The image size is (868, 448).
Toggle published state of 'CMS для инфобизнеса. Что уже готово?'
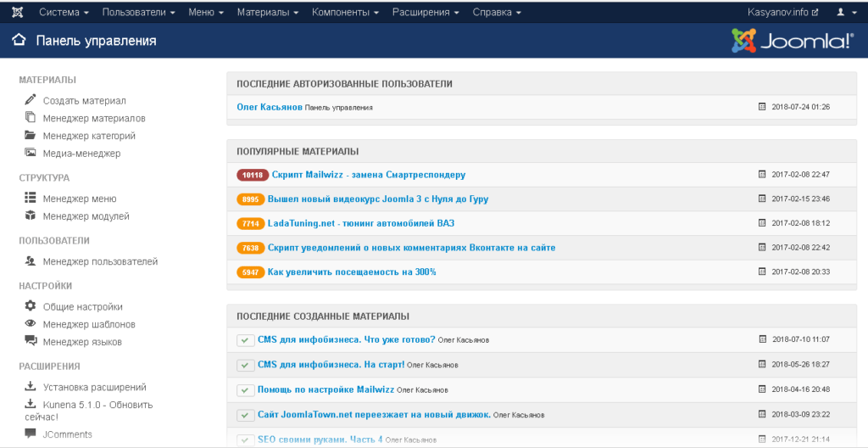pos(245,340)
